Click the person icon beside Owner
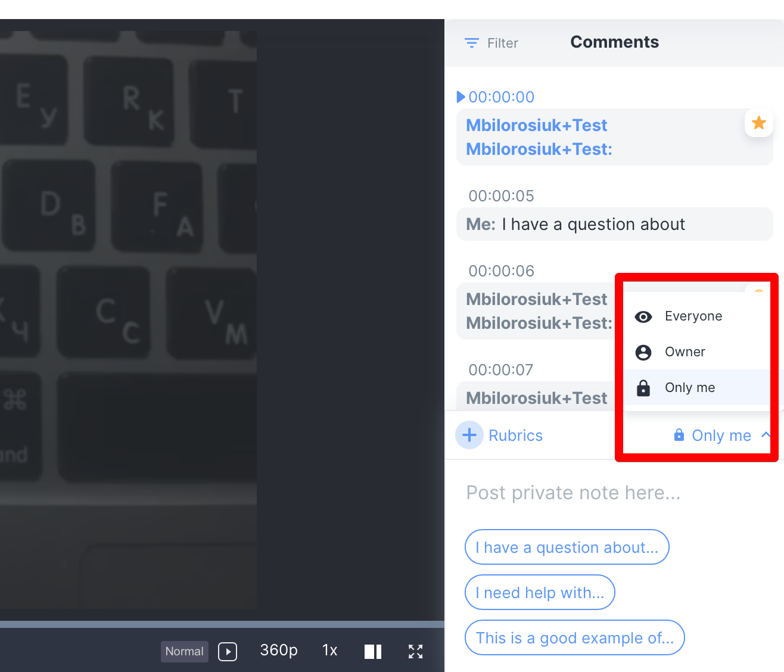Image resolution: width=784 pixels, height=672 pixels. 643,352
